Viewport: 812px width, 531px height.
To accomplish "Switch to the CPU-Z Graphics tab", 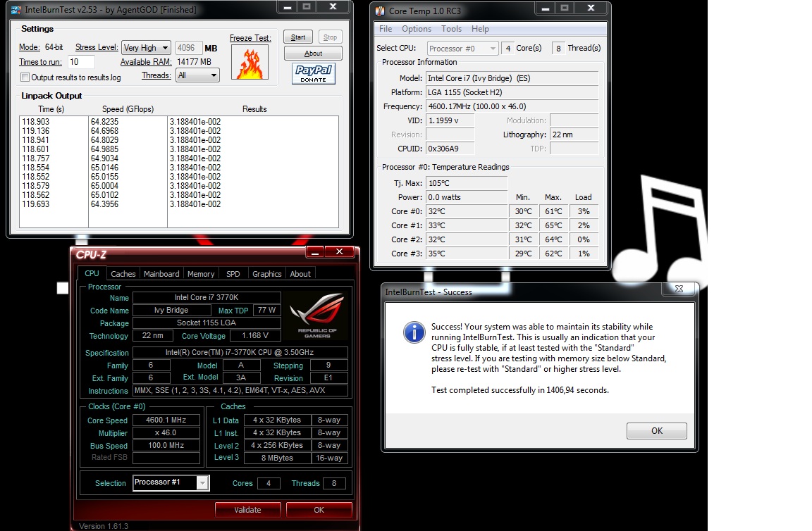I will [266, 274].
